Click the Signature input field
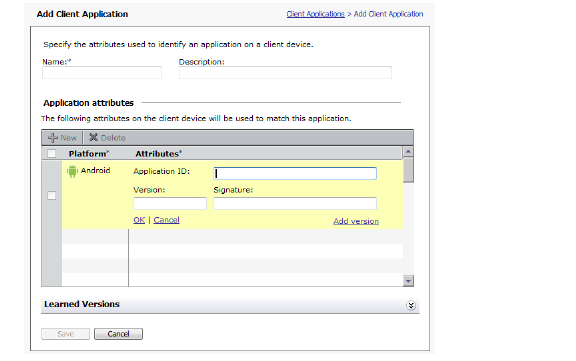 click(x=295, y=203)
